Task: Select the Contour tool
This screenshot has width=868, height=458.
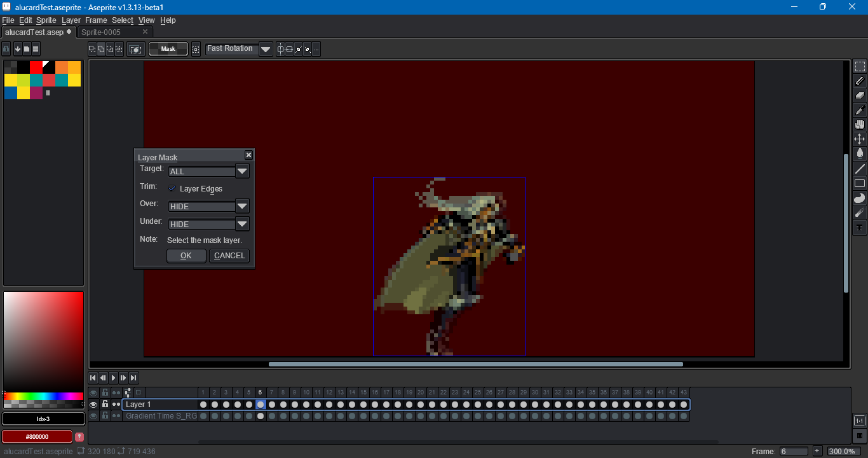Action: click(x=860, y=198)
